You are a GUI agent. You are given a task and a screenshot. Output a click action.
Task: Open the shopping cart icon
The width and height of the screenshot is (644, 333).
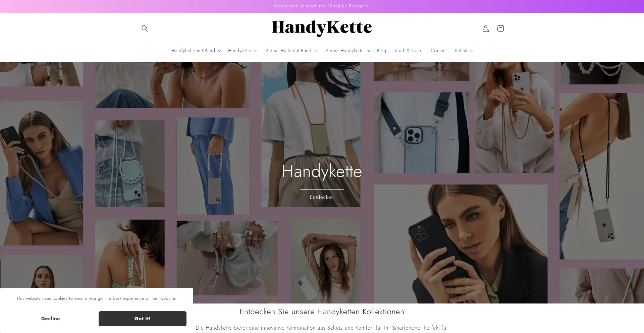click(500, 29)
